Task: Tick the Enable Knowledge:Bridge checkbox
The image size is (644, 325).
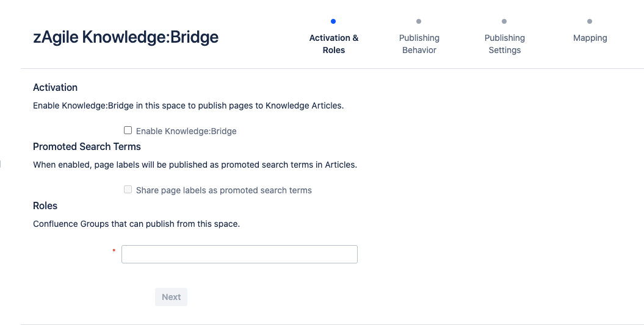Action: coord(128,130)
